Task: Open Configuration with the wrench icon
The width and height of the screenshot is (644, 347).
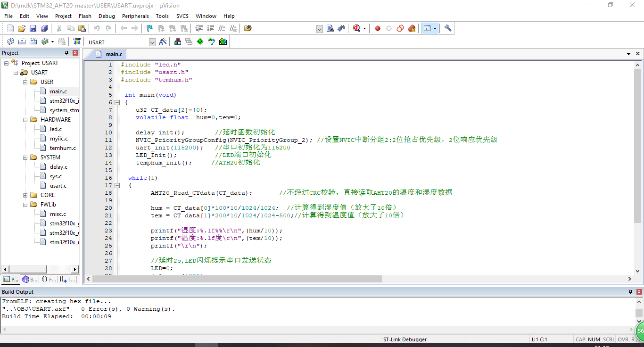Action: pyautogui.click(x=448, y=28)
